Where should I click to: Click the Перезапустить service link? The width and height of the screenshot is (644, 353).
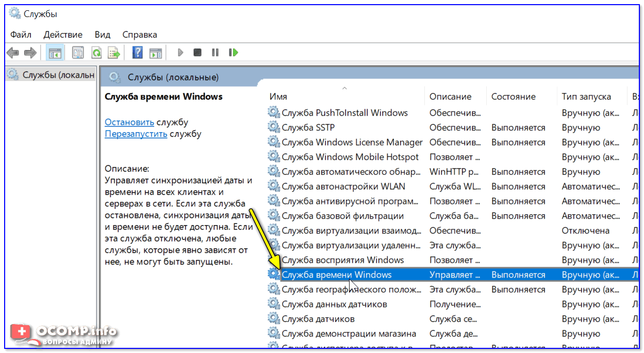tap(136, 134)
